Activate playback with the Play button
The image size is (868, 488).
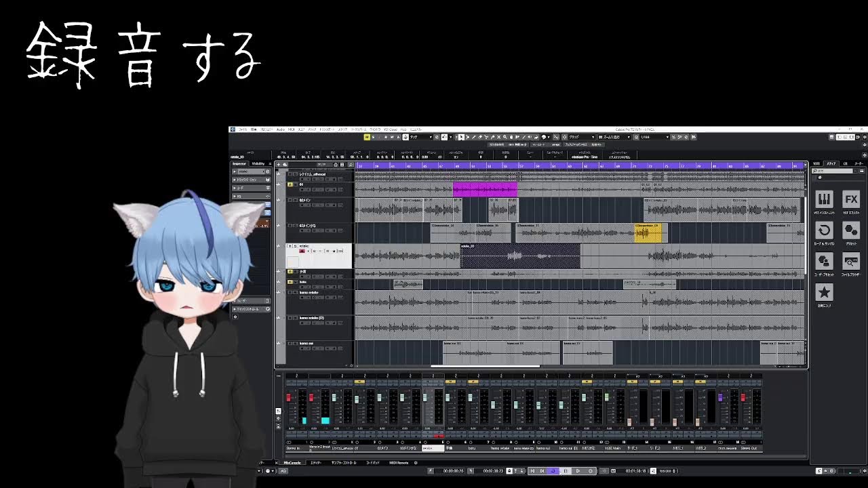pyautogui.click(x=577, y=472)
